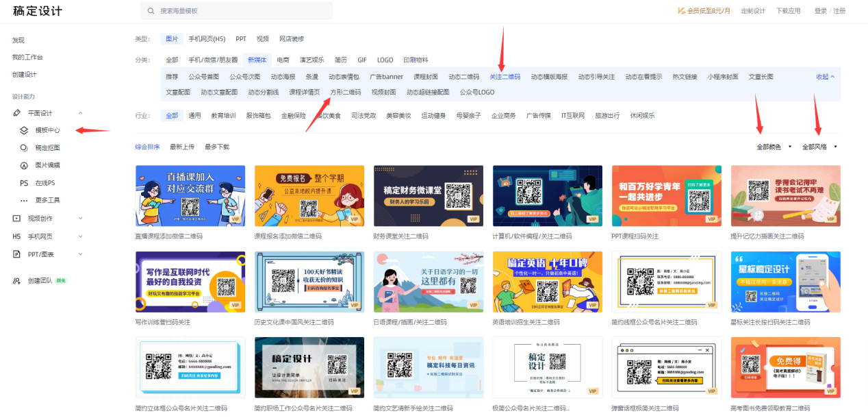Screen dimensions: 868x418
Task: Choose the 新媒体 category
Action: pos(258,60)
